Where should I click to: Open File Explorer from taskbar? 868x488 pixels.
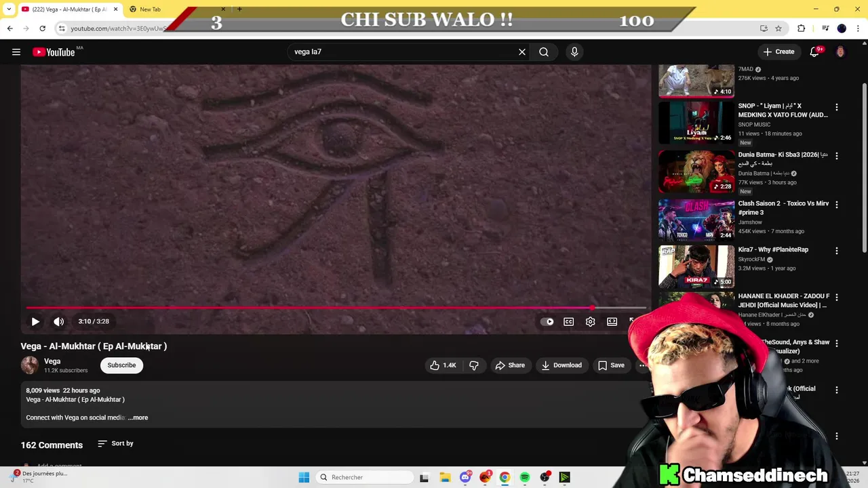click(x=445, y=477)
